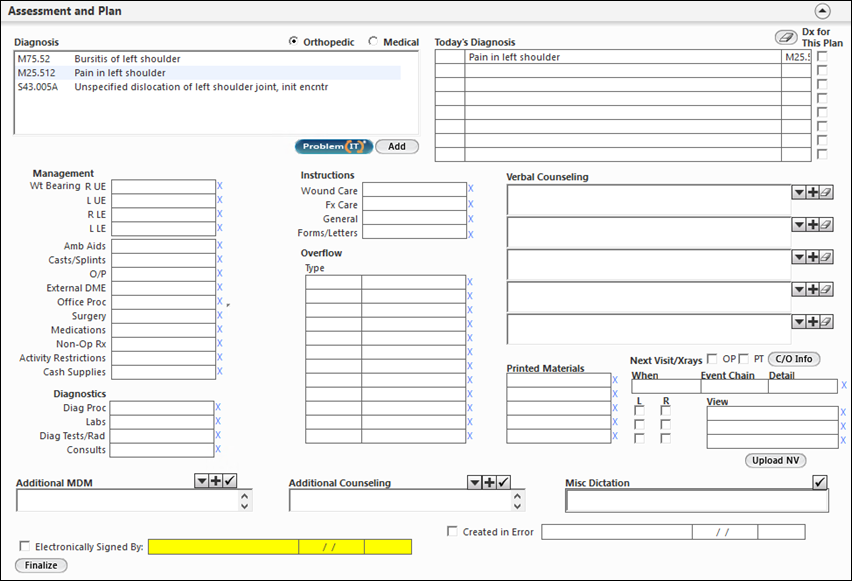Select diagnosis Pain in left shoulder M25.512
This screenshot has width=852, height=581.
click(207, 73)
